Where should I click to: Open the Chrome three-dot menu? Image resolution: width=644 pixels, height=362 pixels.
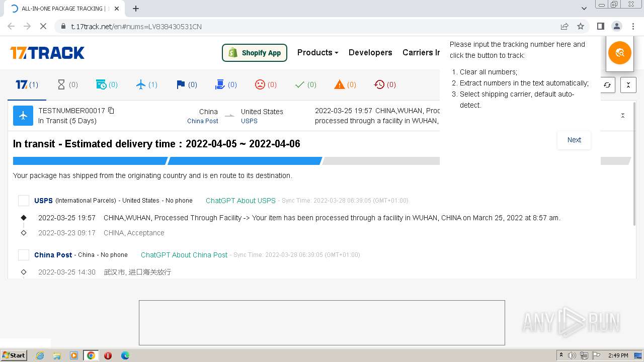(632, 26)
